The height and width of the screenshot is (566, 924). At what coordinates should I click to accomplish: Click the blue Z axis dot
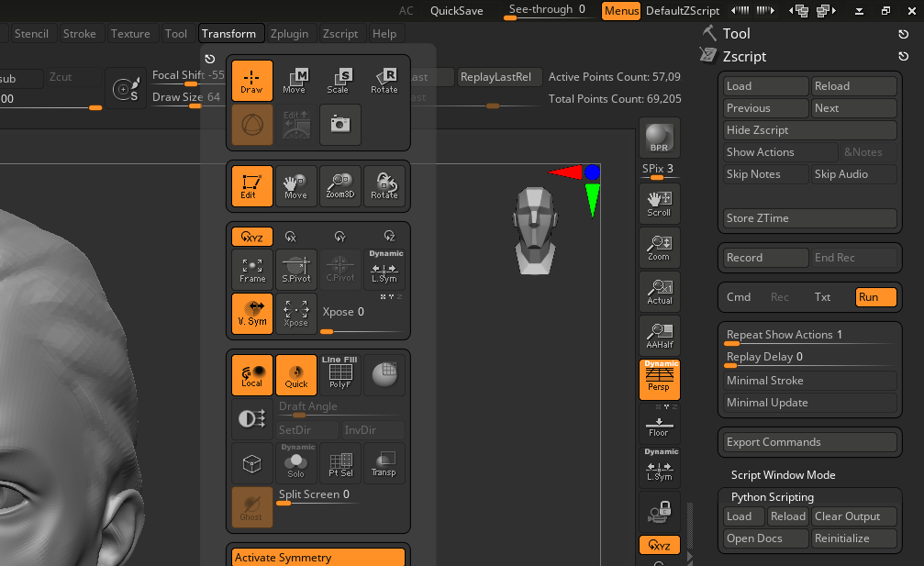pos(592,172)
